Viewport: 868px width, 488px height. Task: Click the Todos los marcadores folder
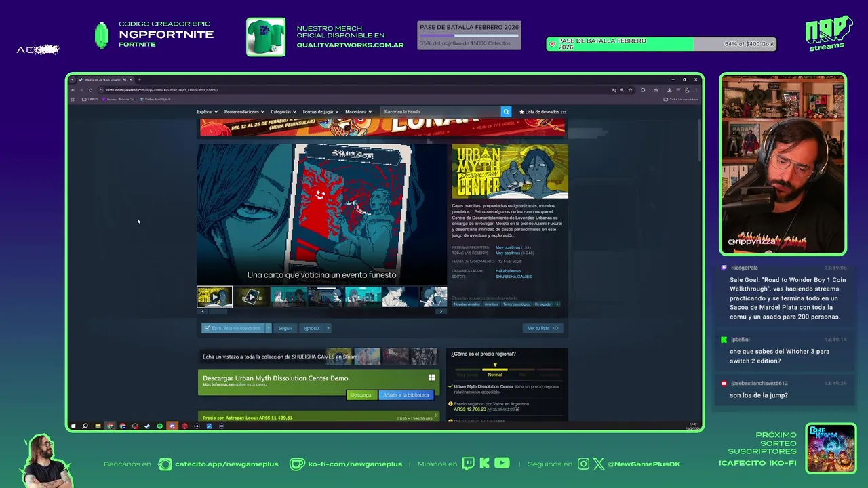[681, 99]
